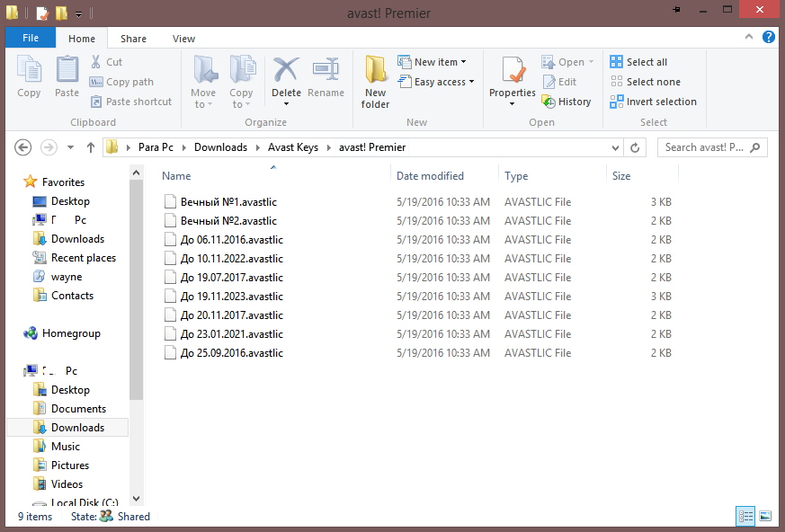785x532 pixels.
Task: Select file До 19.07.2017.avastlic
Action: [231, 278]
